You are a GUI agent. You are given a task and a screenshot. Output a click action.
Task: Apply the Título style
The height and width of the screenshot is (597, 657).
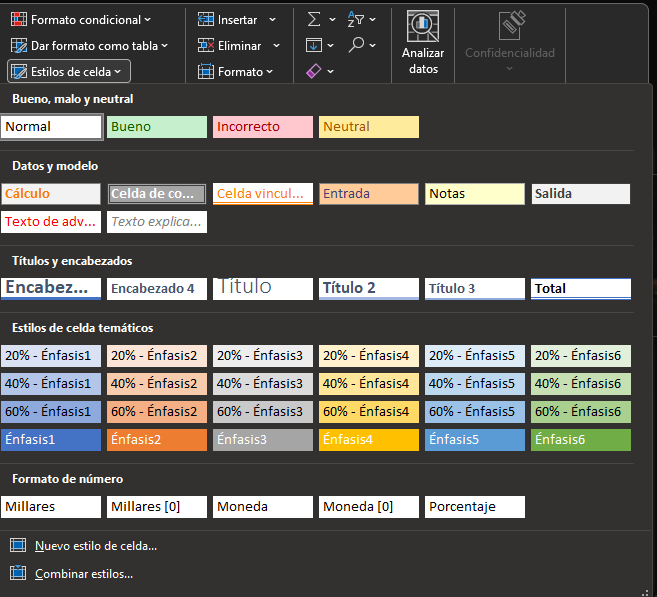pos(263,289)
